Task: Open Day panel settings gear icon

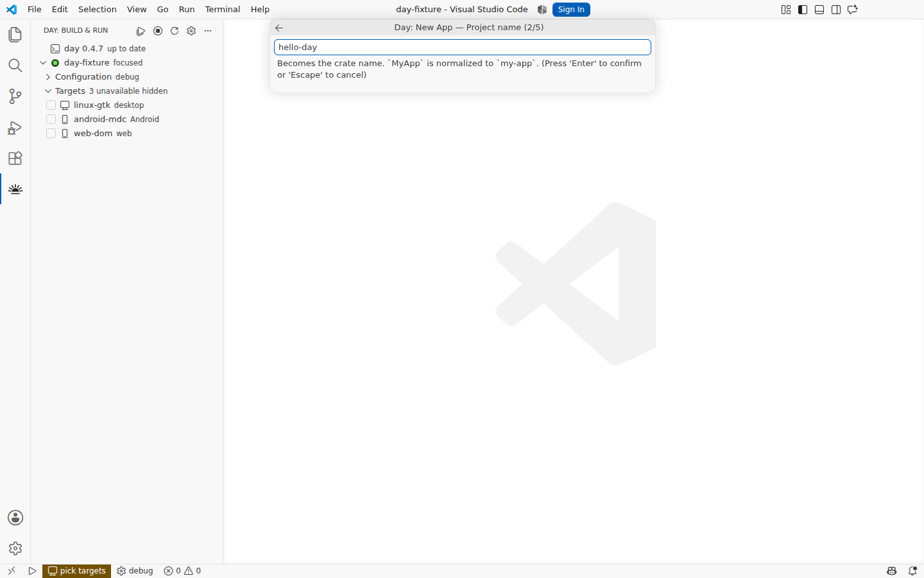Action: pyautogui.click(x=191, y=31)
